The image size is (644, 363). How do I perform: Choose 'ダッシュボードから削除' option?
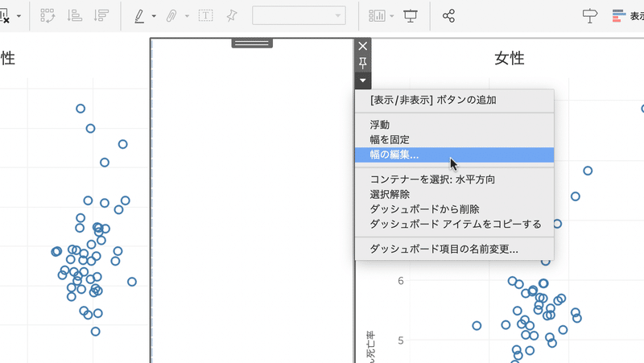454,209
